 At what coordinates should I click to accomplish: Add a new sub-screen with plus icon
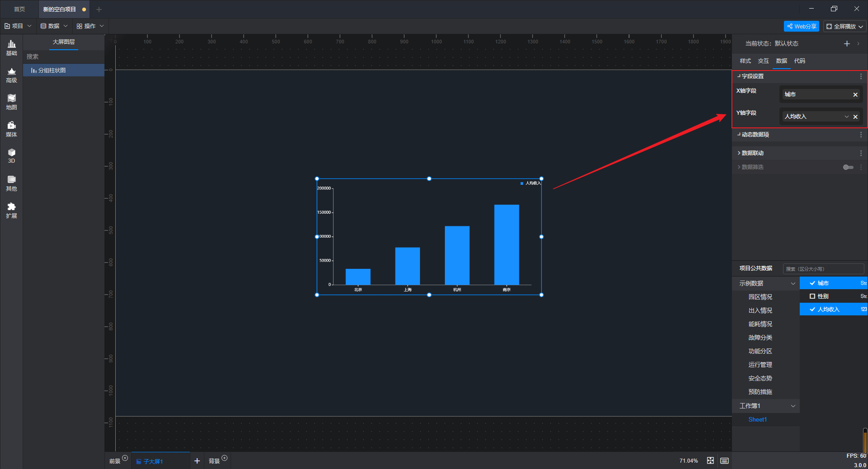tap(197, 461)
